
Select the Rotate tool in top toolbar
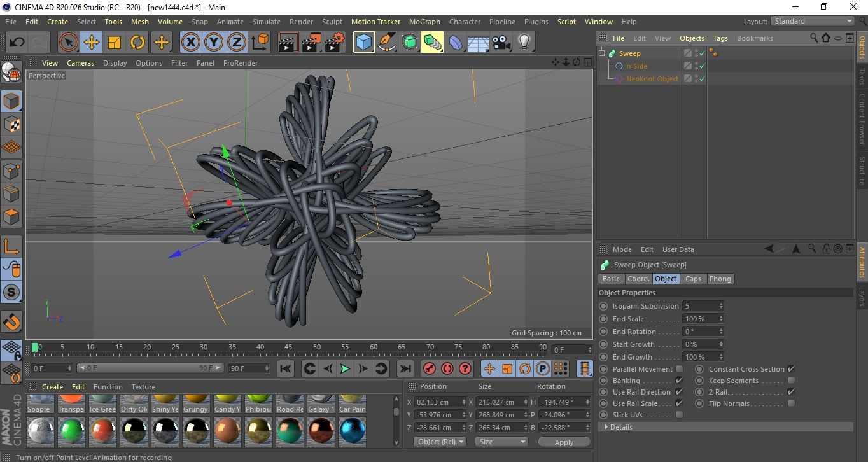(x=137, y=43)
